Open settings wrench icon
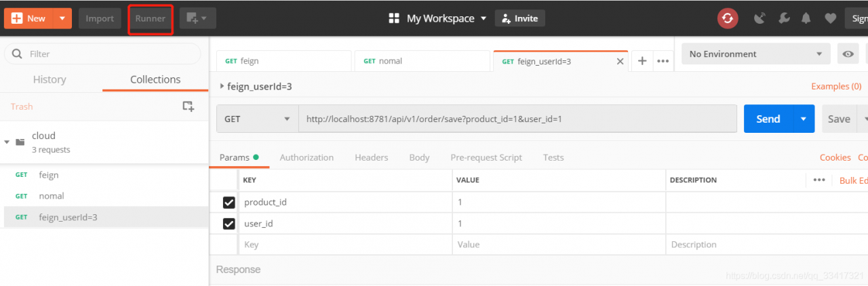 784,18
